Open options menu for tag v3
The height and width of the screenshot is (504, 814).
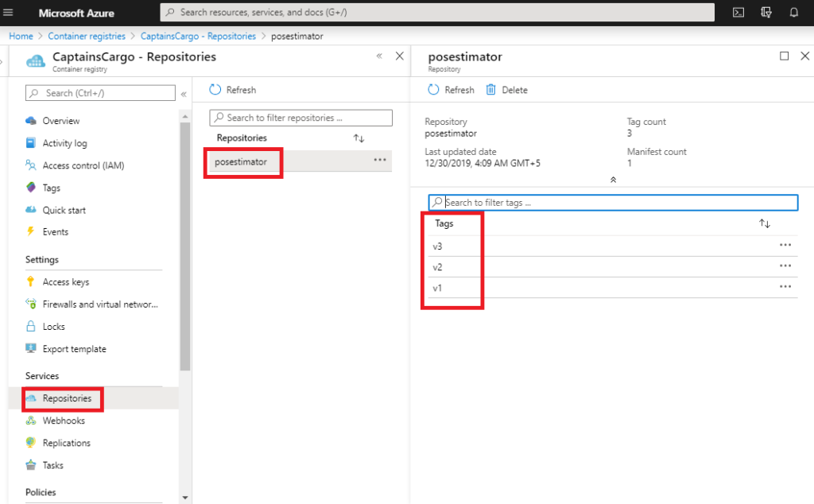pos(785,245)
